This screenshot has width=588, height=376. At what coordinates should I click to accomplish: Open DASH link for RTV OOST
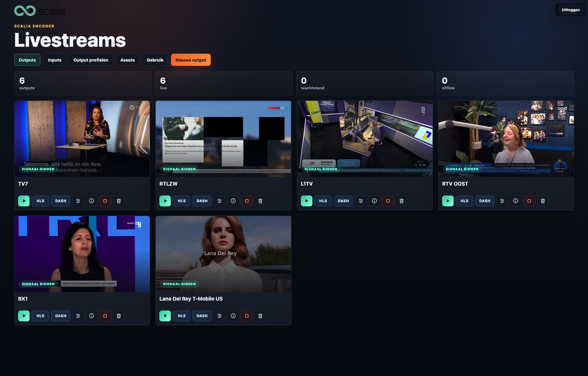[484, 201]
